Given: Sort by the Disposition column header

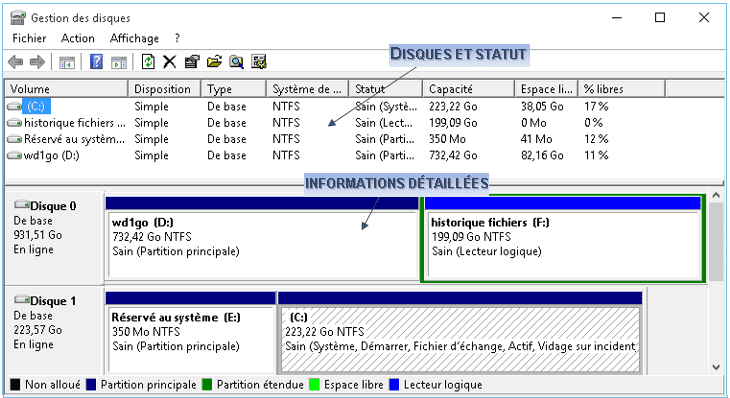Looking at the screenshot, I should (164, 89).
